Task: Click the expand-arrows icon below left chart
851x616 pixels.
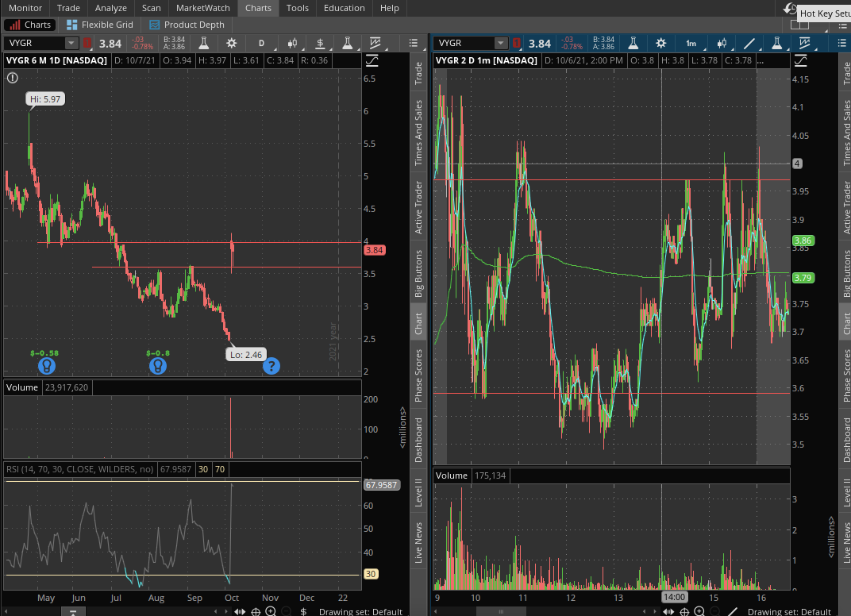Action: click(x=240, y=612)
